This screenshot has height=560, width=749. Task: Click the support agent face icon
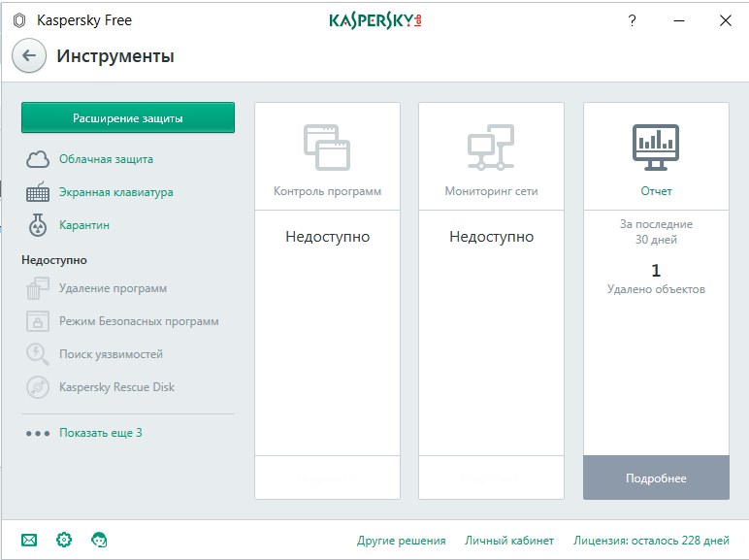pyautogui.click(x=99, y=540)
